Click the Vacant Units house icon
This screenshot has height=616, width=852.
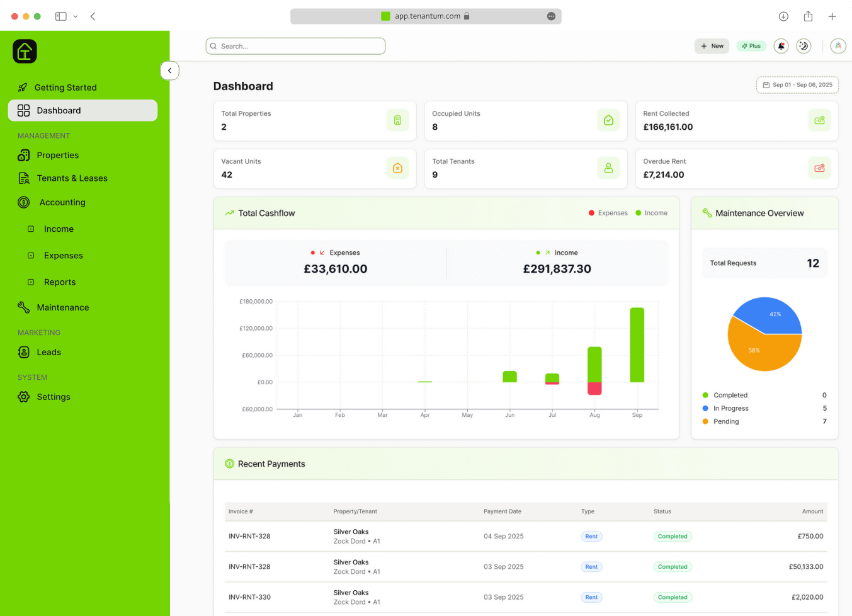[397, 168]
